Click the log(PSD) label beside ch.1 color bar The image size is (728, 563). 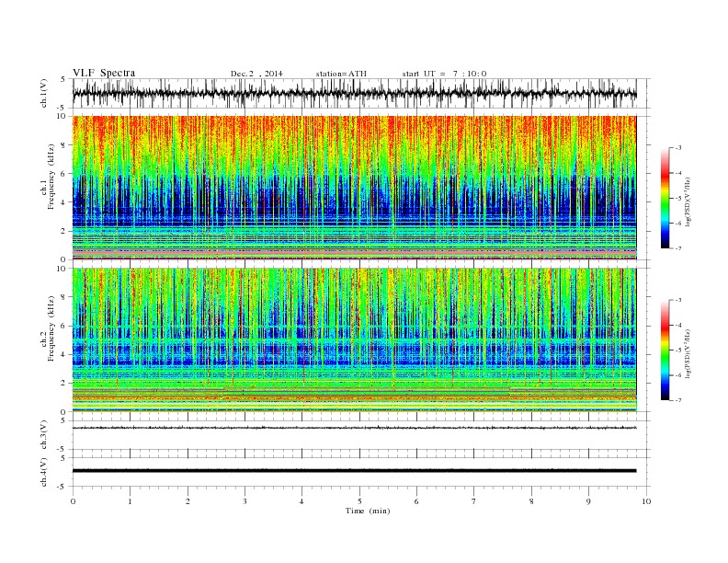coord(688,201)
